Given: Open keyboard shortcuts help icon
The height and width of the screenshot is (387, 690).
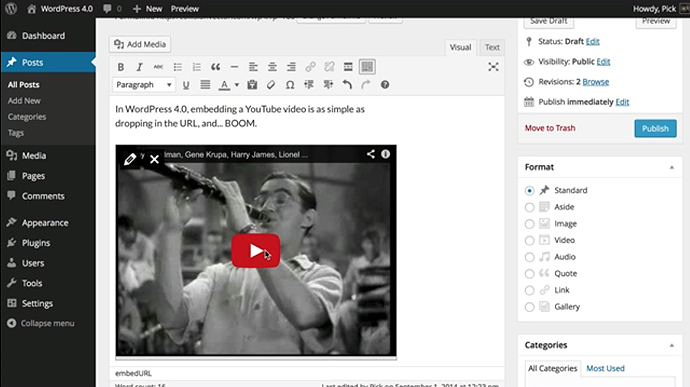Looking at the screenshot, I should (385, 85).
